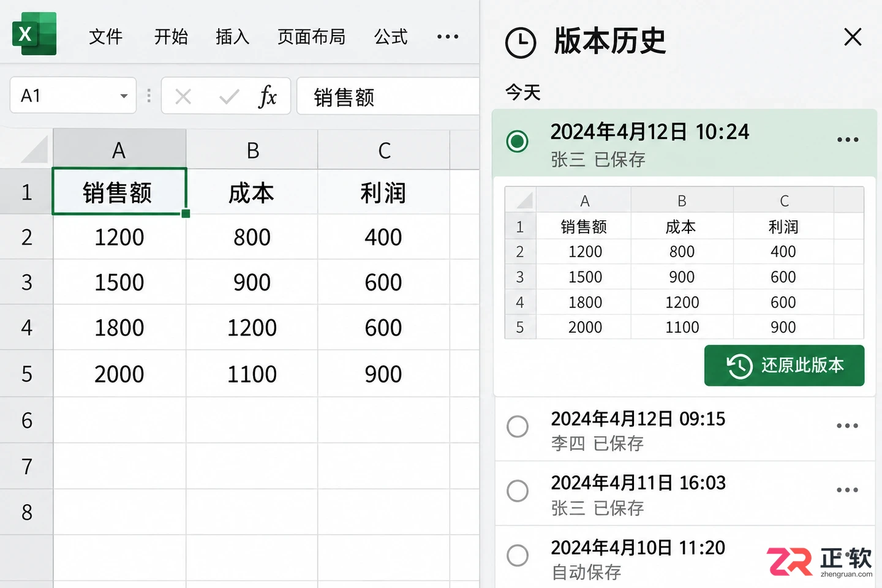Open more options for 10:24 version
882x588 pixels.
click(848, 140)
